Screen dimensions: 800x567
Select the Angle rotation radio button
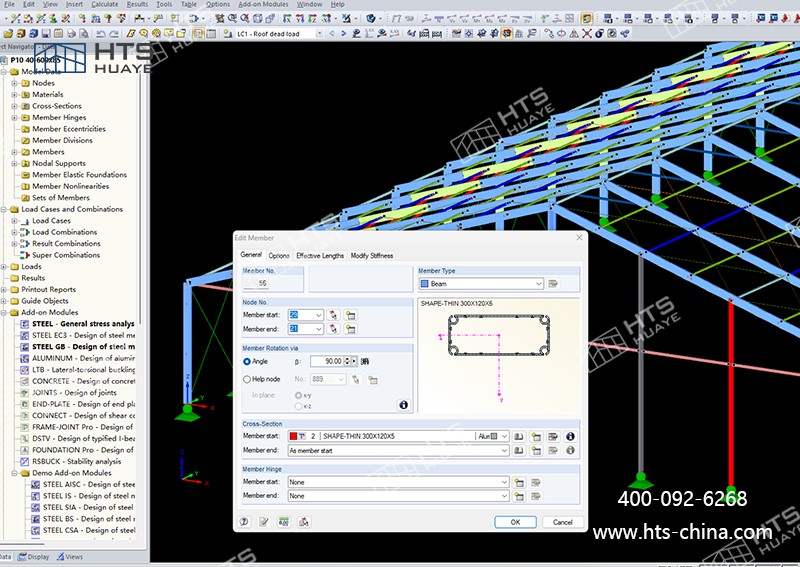[247, 361]
